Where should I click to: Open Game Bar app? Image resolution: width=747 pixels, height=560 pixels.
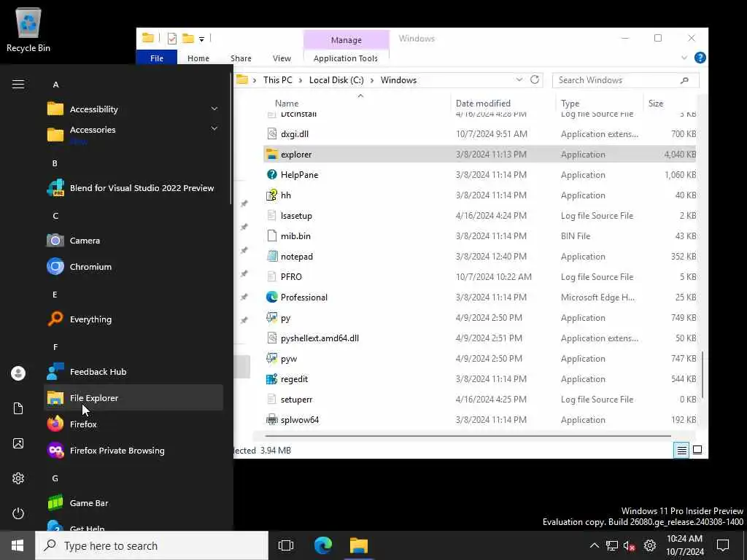[133, 503]
